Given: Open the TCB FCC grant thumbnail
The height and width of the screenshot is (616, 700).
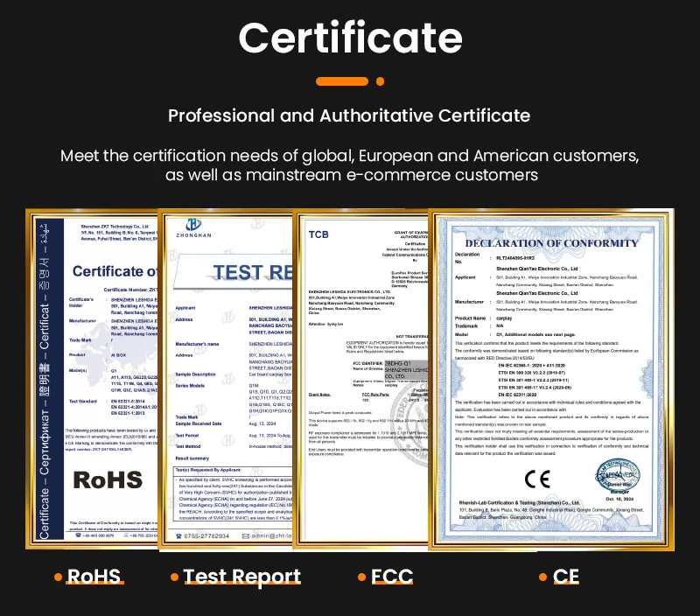Looking at the screenshot, I should [360, 379].
